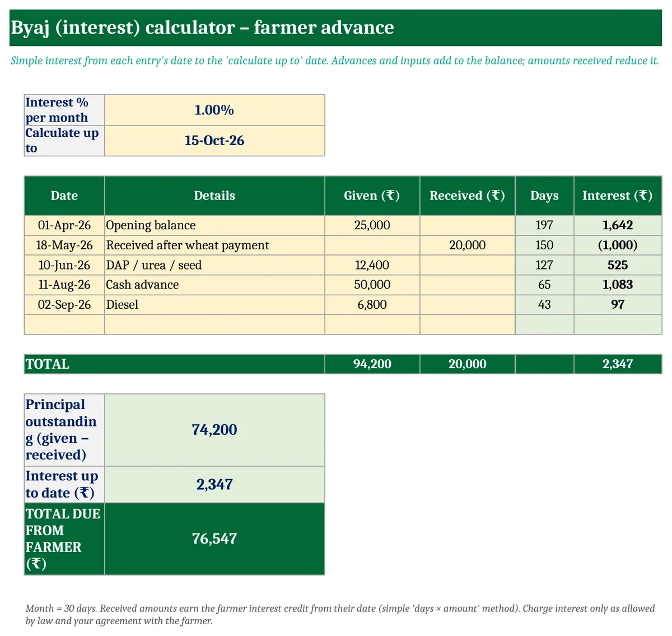This screenshot has height=636, width=672.
Task: Select the Details column header
Action: pyautogui.click(x=214, y=196)
